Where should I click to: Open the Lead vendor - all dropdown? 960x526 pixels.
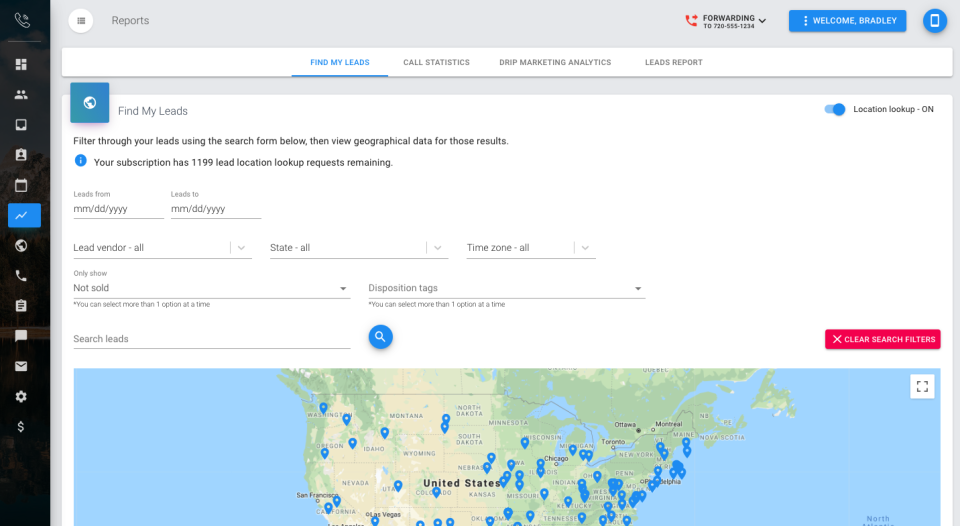pyautogui.click(x=162, y=248)
